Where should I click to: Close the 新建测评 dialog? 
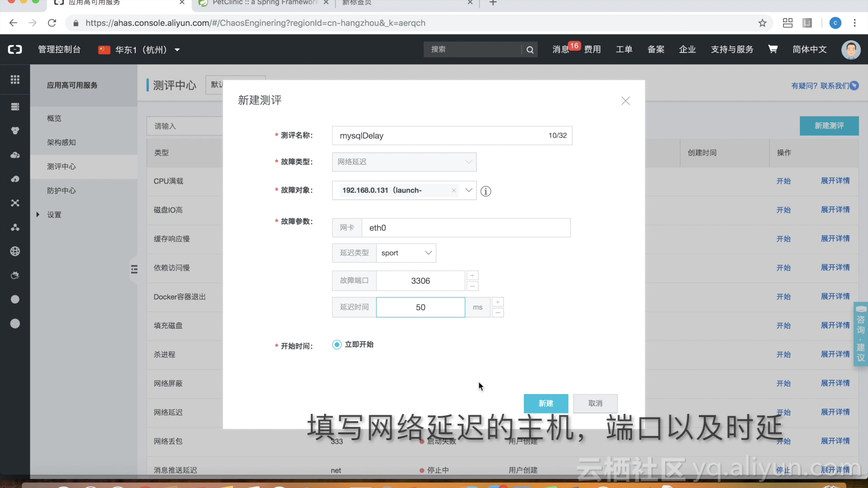pos(625,101)
